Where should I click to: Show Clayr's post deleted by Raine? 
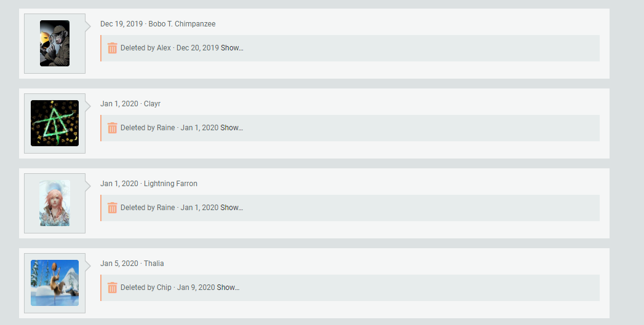pos(232,128)
